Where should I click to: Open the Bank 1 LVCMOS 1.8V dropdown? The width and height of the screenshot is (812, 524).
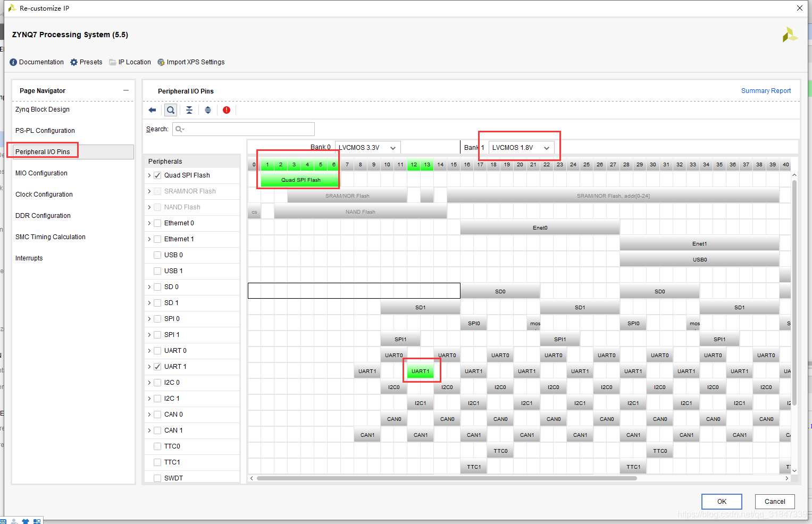(522, 148)
